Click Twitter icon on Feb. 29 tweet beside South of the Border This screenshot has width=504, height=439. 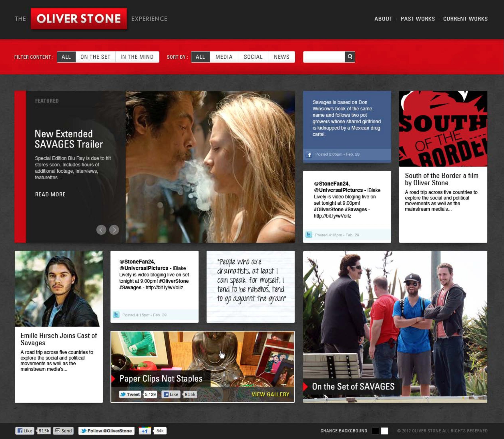(x=309, y=235)
